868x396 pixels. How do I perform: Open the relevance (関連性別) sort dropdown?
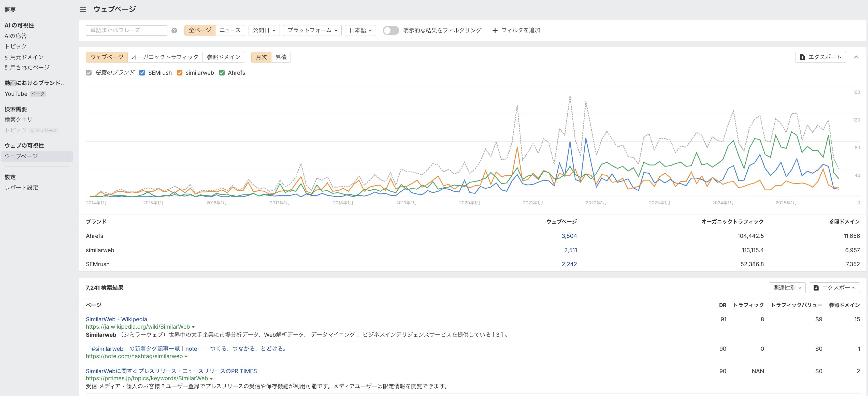(787, 287)
